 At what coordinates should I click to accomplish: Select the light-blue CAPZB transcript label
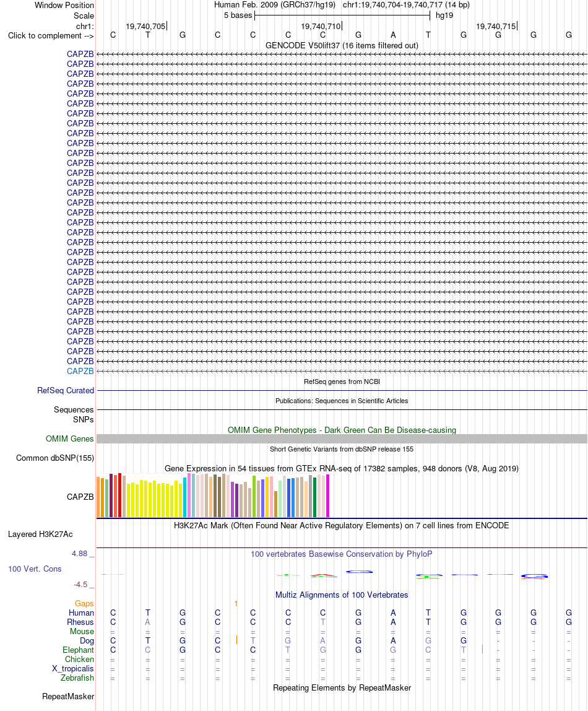click(80, 372)
